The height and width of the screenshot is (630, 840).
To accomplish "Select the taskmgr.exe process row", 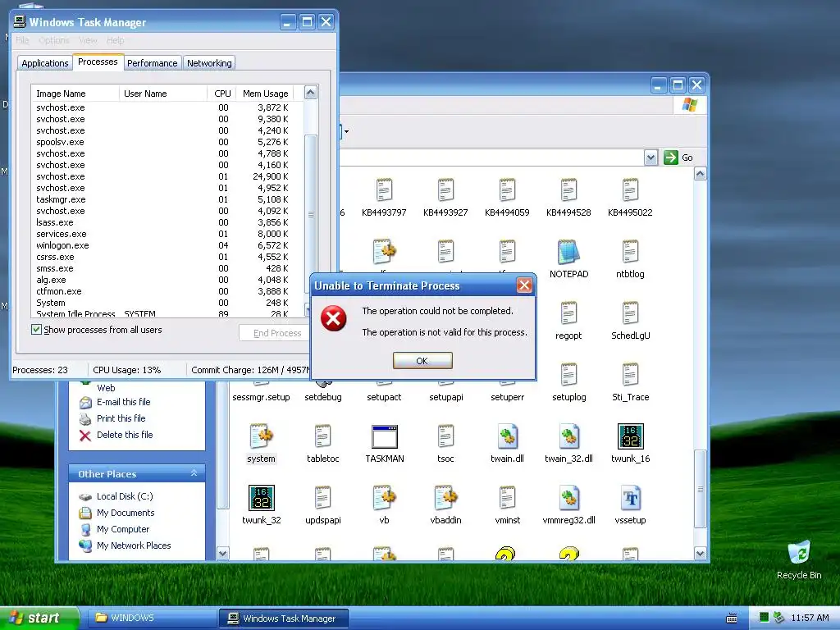I will (x=167, y=199).
